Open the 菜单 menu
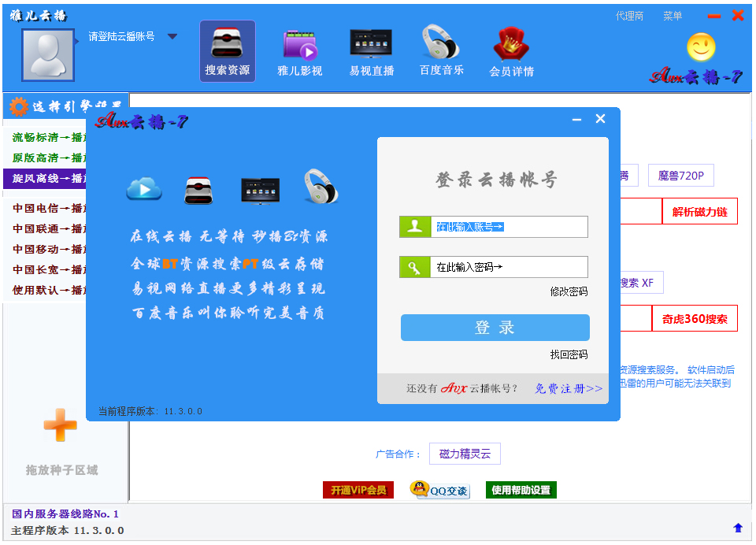This screenshot has height=545, width=756. click(673, 16)
